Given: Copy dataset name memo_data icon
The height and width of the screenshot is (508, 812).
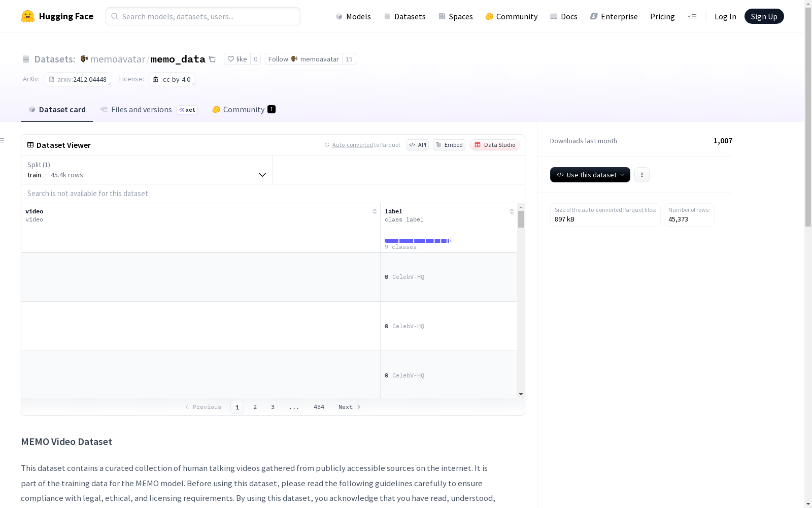Looking at the screenshot, I should (x=212, y=59).
